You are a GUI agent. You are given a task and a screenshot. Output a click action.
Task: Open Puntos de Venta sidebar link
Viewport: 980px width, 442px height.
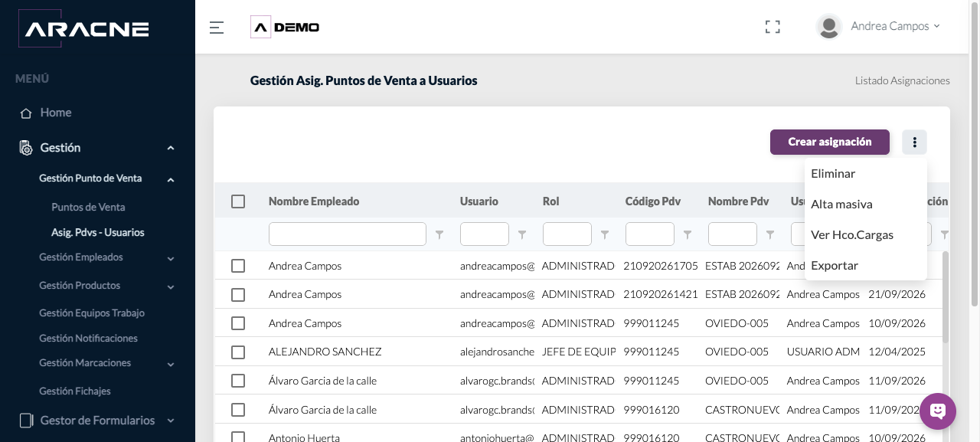(88, 208)
